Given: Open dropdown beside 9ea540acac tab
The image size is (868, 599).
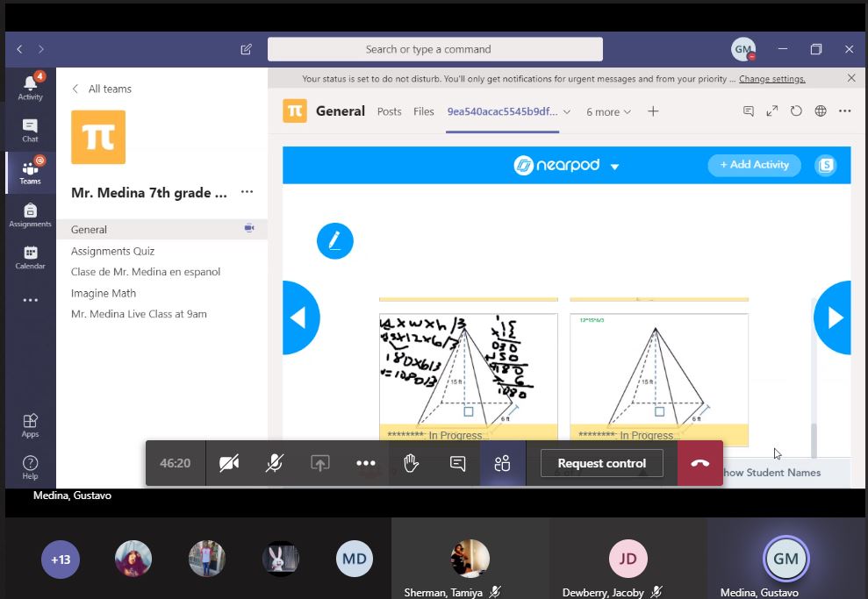Looking at the screenshot, I should (567, 111).
